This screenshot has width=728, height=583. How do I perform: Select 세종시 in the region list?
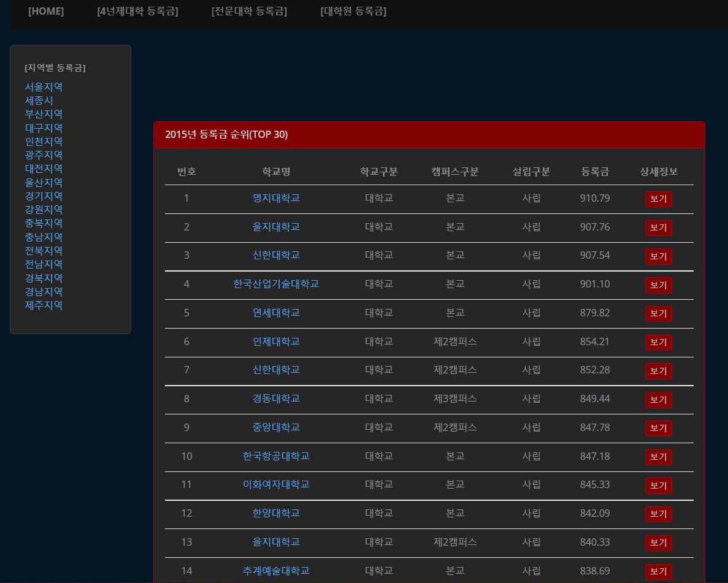(x=39, y=101)
